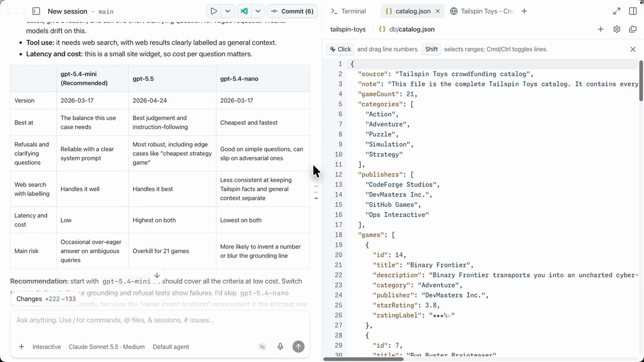The width and height of the screenshot is (644, 362).
Task: Click the Commit (6) button
Action: click(x=292, y=11)
